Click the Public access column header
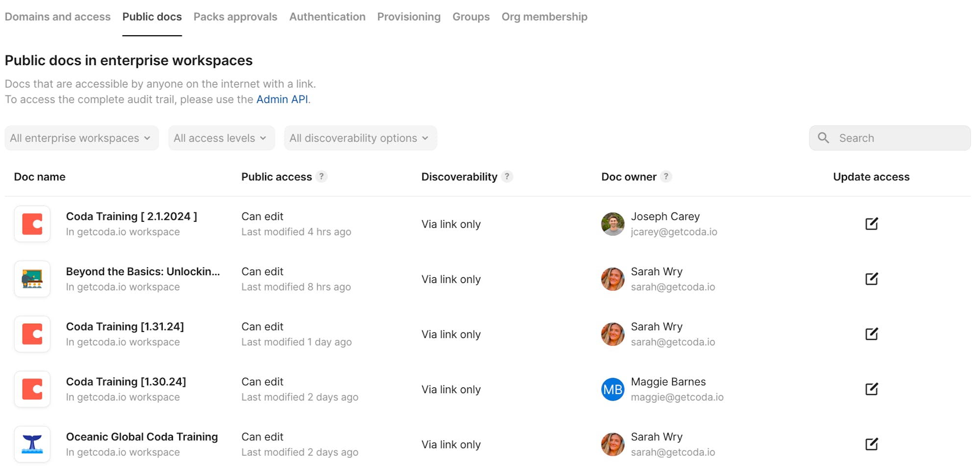Screen dimensions: 980x472 (276, 177)
